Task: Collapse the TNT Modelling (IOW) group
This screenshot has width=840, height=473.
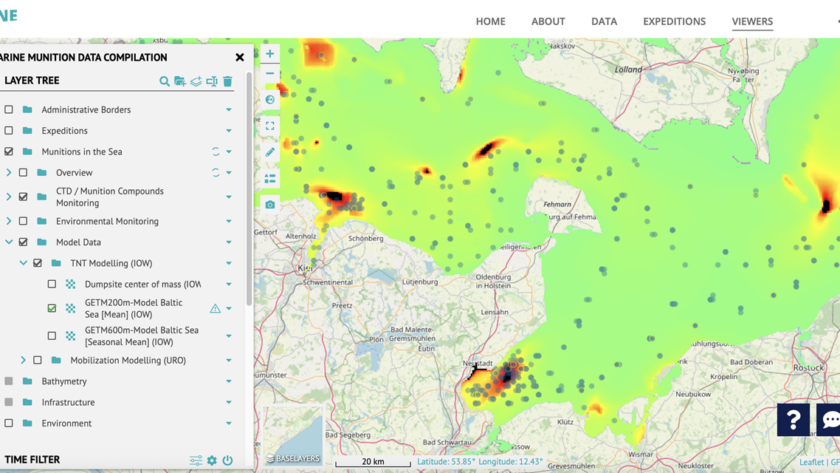Action: (x=23, y=263)
